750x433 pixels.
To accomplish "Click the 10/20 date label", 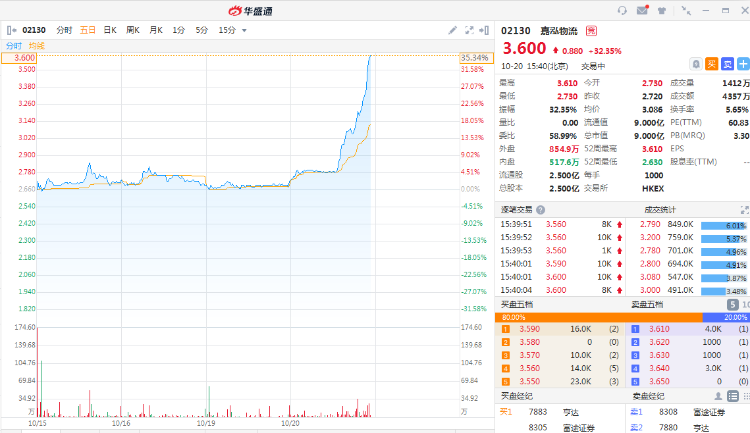I will point(290,423).
